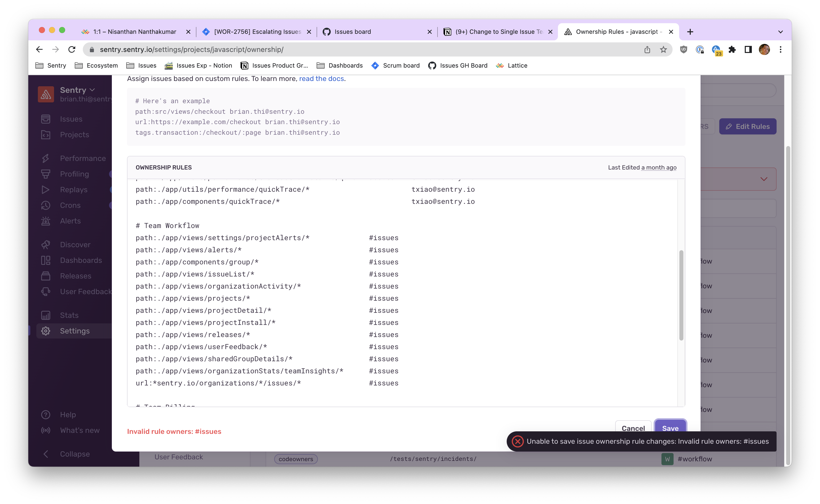Open Replays in the sidebar

click(73, 190)
